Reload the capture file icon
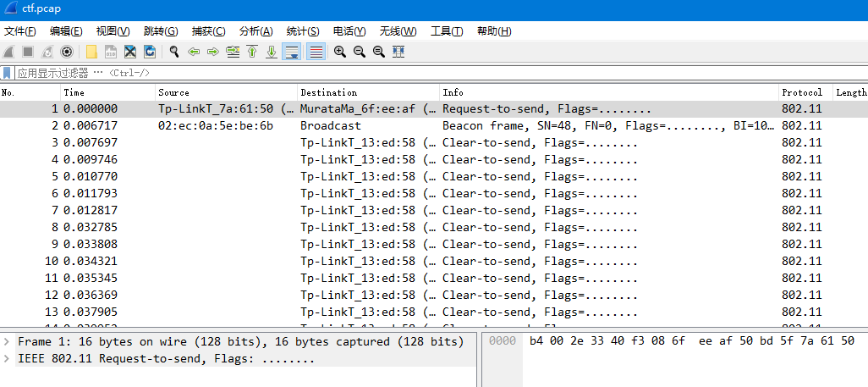 click(x=150, y=52)
